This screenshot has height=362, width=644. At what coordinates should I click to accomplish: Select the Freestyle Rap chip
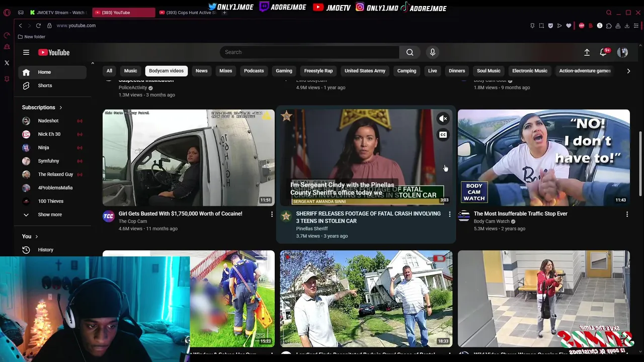tap(318, 71)
